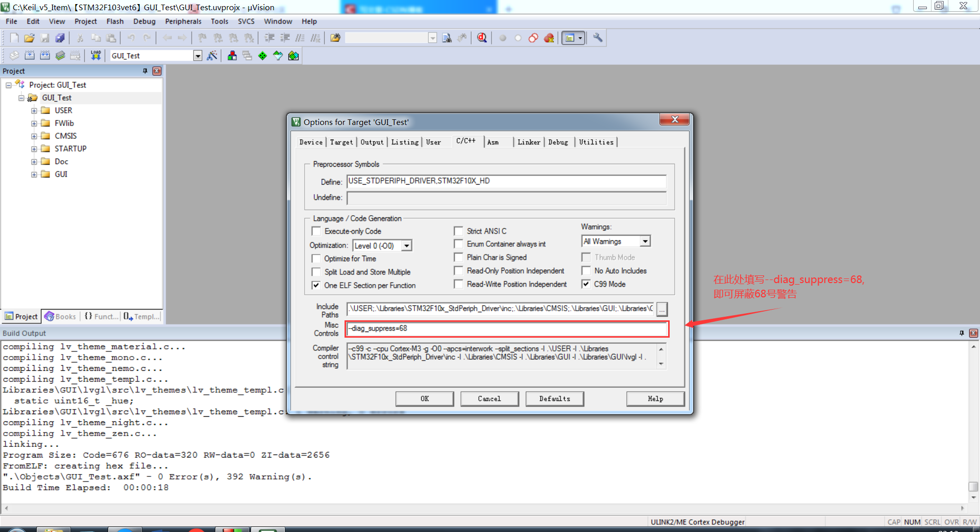This screenshot has height=532, width=980.
Task: Open the Warnings dropdown
Action: [x=646, y=241]
